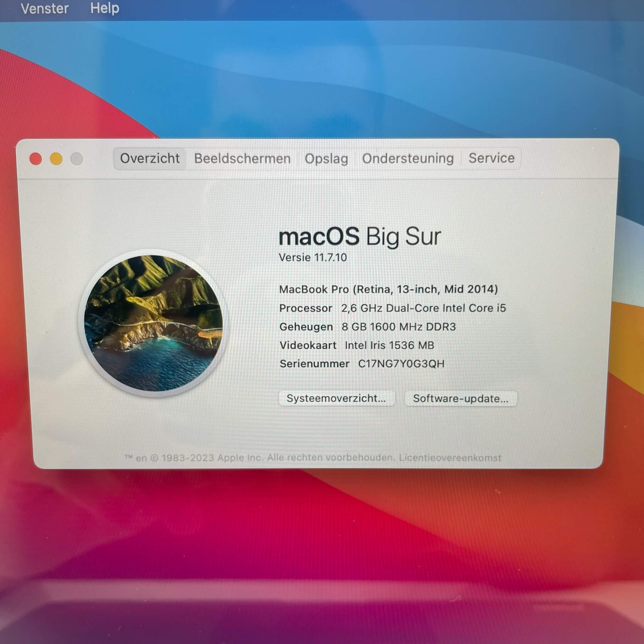Click the Software-update... button
The height and width of the screenshot is (644, 644).
point(461,399)
